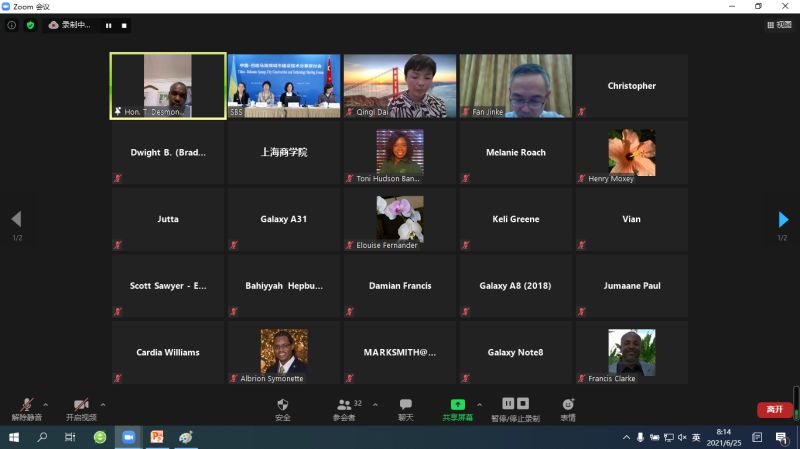Click the green encryption shield icon
The width and height of the screenshot is (800, 449).
click(30, 25)
